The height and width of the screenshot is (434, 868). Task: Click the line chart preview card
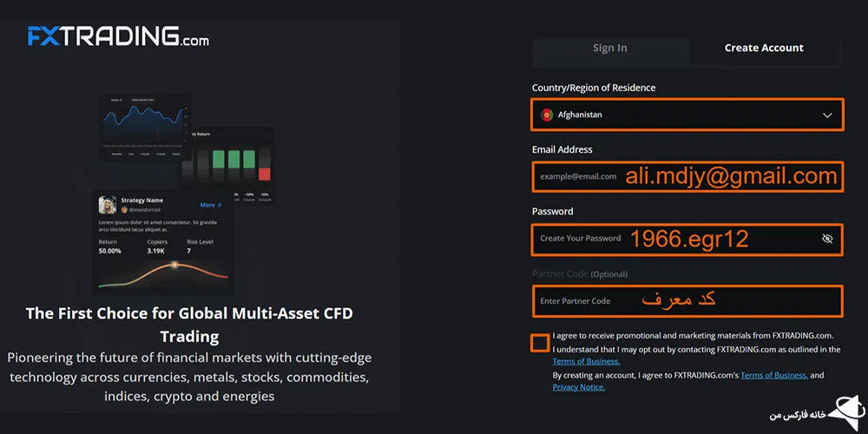click(x=146, y=127)
